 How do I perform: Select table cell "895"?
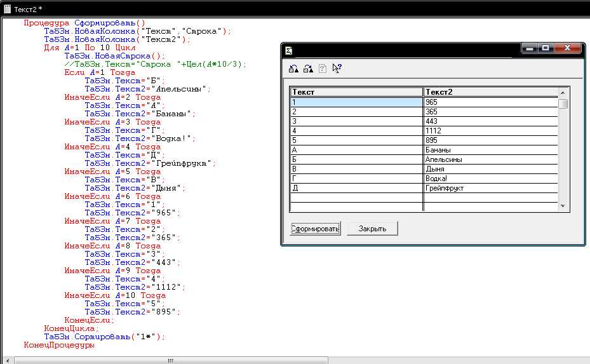pyautogui.click(x=491, y=140)
